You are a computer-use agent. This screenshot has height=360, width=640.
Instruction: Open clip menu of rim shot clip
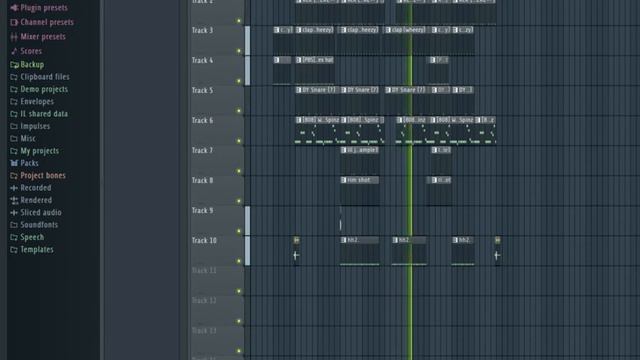pyautogui.click(x=344, y=180)
